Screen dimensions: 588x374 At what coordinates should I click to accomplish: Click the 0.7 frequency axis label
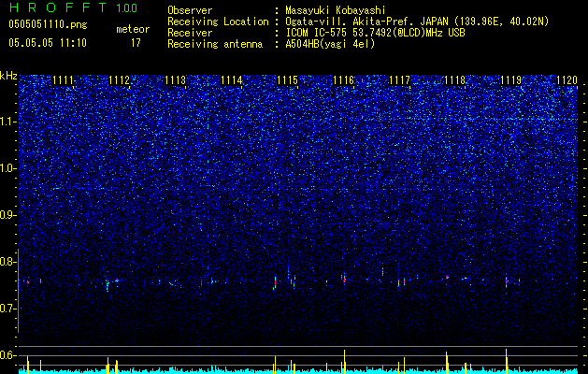tap(7, 309)
